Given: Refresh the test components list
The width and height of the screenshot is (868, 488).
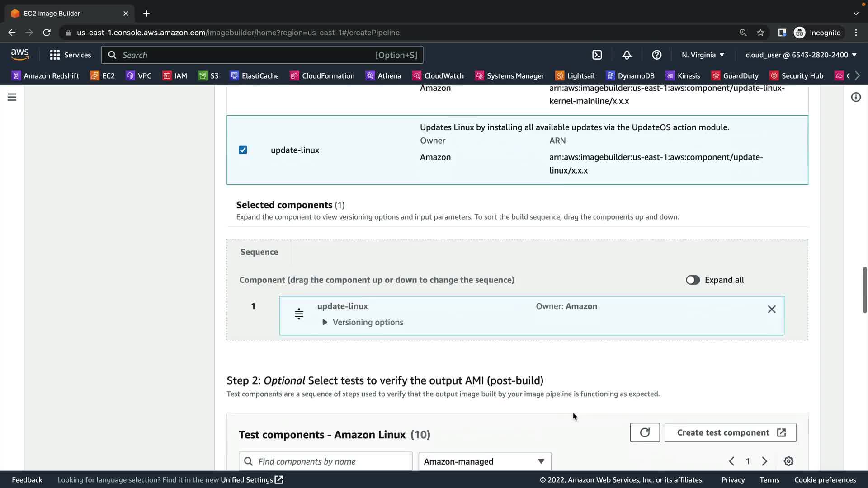Looking at the screenshot, I should click(645, 432).
